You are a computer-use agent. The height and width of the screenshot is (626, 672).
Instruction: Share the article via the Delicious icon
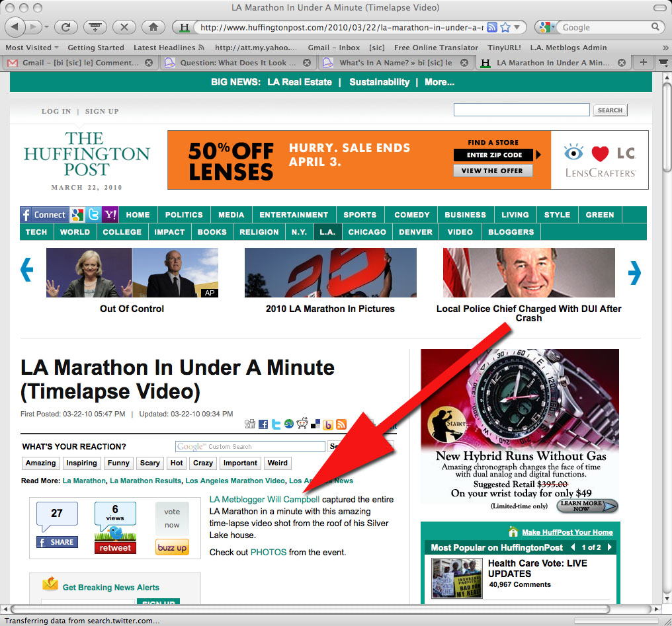[316, 424]
